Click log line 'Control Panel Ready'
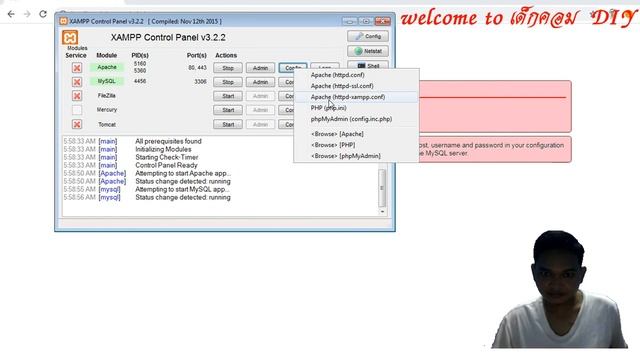 coord(166,165)
